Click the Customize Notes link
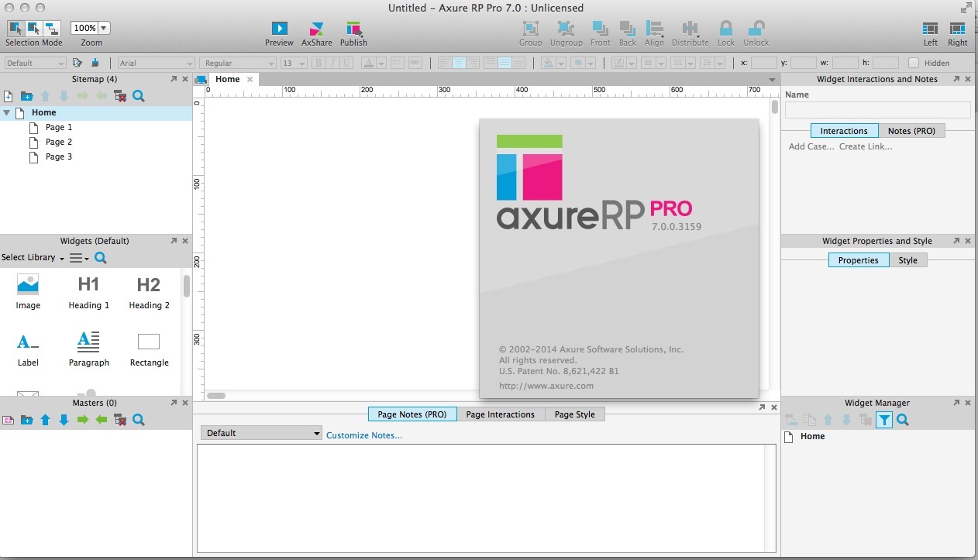This screenshot has width=978, height=560. pyautogui.click(x=364, y=435)
